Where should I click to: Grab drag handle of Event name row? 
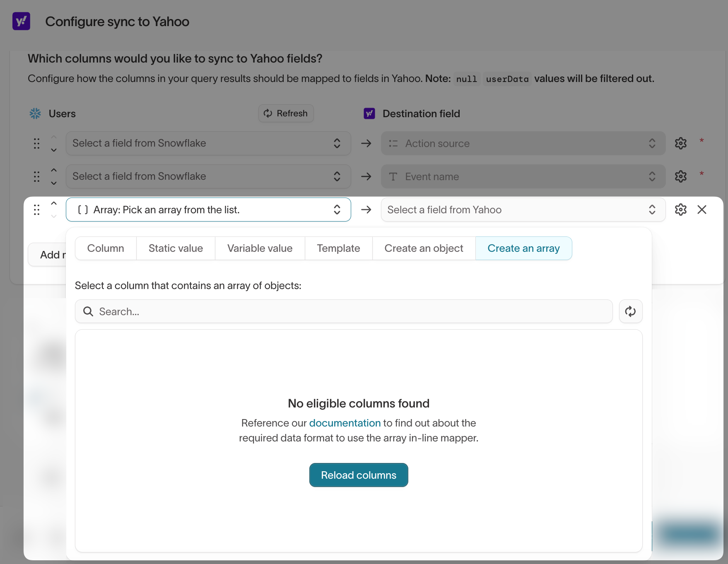pos(37,176)
